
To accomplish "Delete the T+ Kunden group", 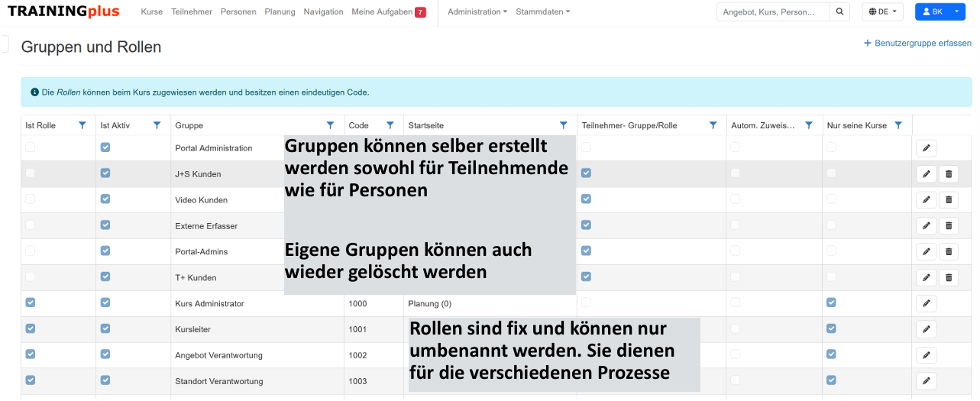I will point(949,277).
